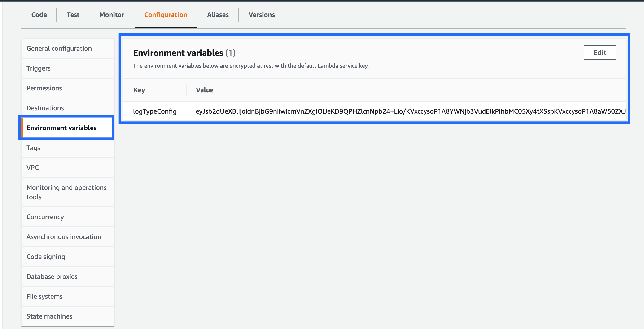This screenshot has height=329, width=644.
Task: Open the Test tab
Action: pos(73,15)
